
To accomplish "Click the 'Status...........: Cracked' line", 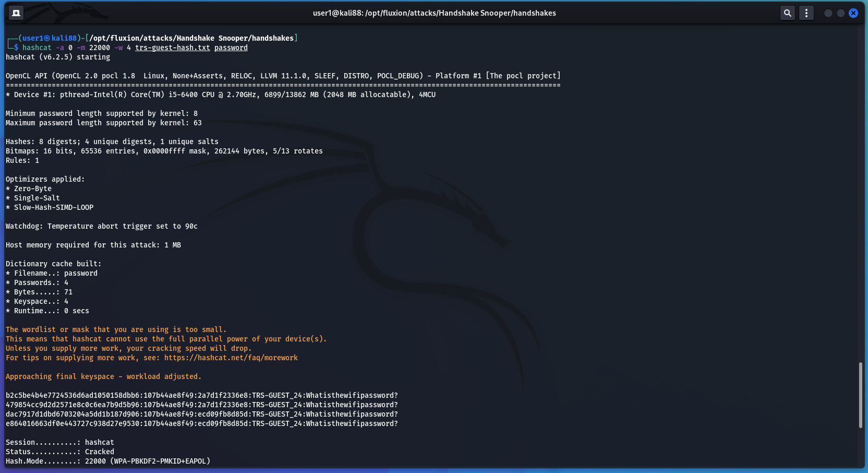I will pos(60,452).
